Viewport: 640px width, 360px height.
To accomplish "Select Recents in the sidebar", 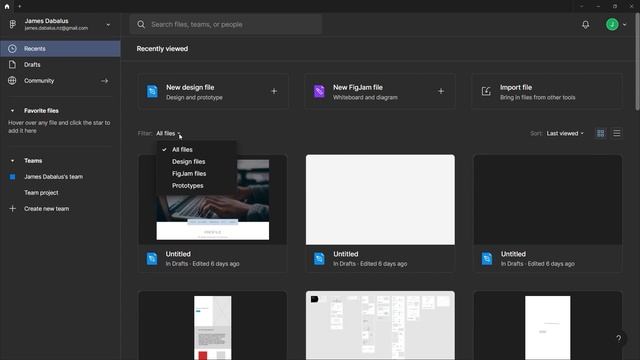I will coord(60,49).
